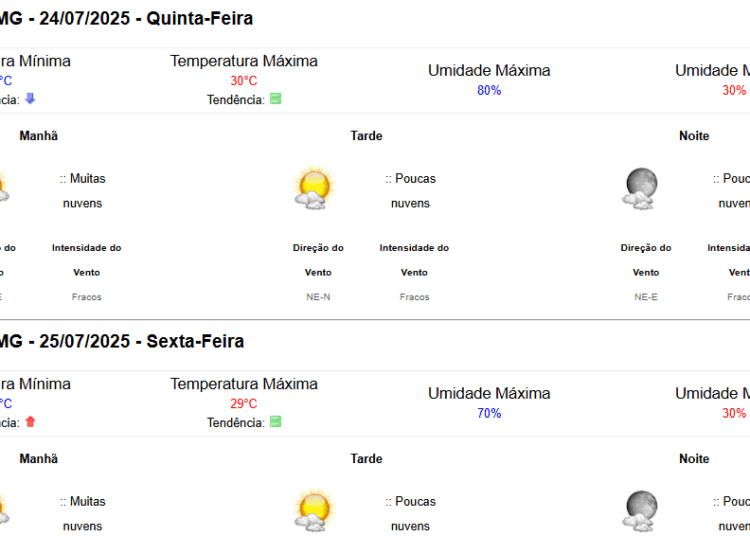The image size is (750, 536).
Task: Click the 24/07/2025 Quinta-Feira heading
Action: pos(126,19)
